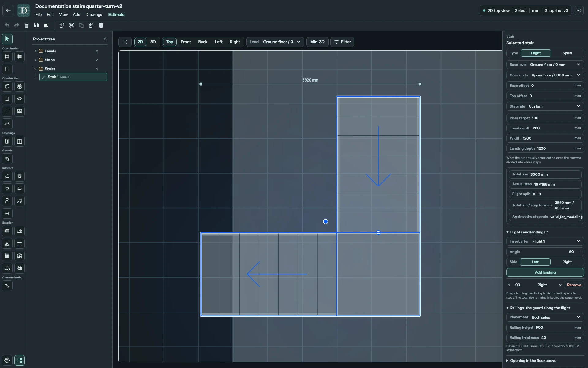Image resolution: width=588 pixels, height=368 pixels.
Task: Toggle the project tree panel button
Action: click(20, 360)
